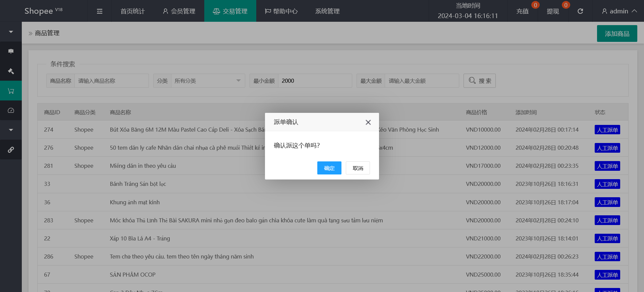Expand the 所有分类 category dropdown
The width and height of the screenshot is (644, 292).
[x=208, y=81]
